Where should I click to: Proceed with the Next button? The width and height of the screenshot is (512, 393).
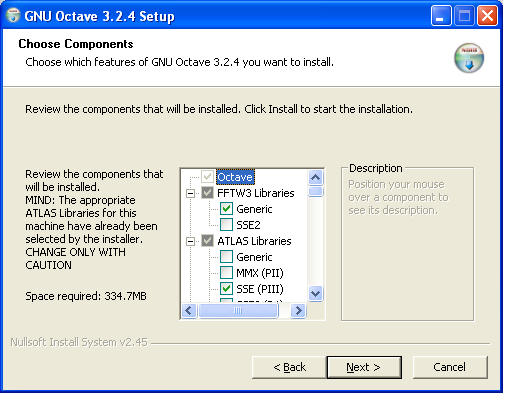click(x=364, y=367)
